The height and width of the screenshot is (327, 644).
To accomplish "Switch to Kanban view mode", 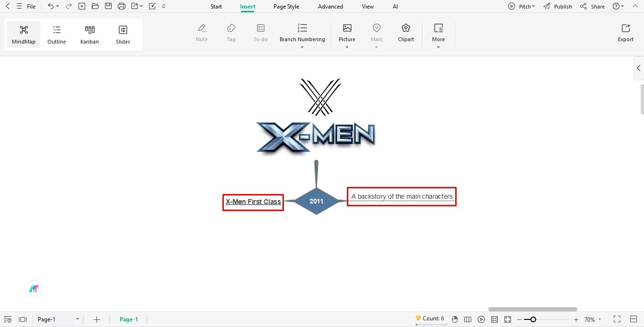I will point(89,35).
